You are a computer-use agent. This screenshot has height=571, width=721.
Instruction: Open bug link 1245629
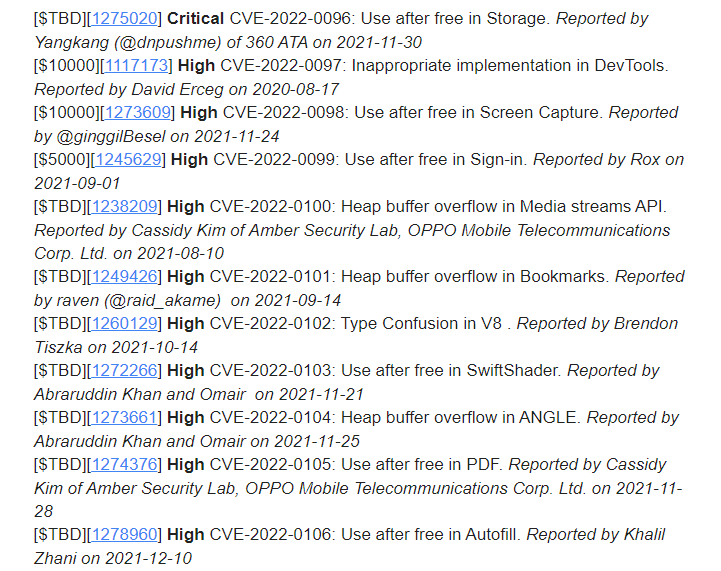[128, 159]
